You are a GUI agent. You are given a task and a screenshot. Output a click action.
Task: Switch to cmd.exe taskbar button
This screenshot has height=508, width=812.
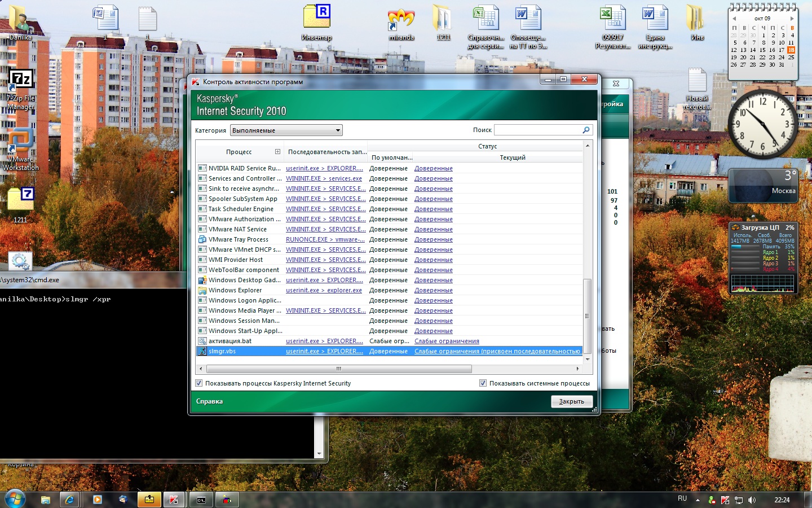tap(201, 500)
